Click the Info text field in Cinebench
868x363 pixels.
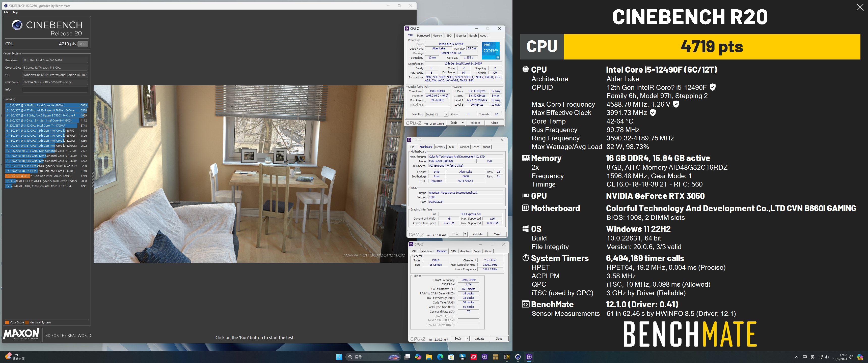coord(55,89)
